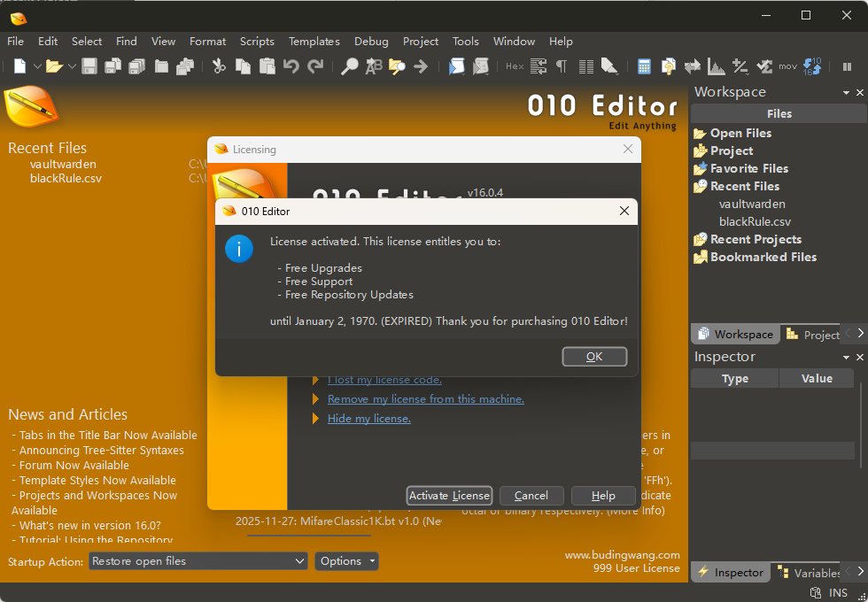Open 'Forum Now Available' news article
This screenshot has width=868, height=602.
click(x=74, y=466)
